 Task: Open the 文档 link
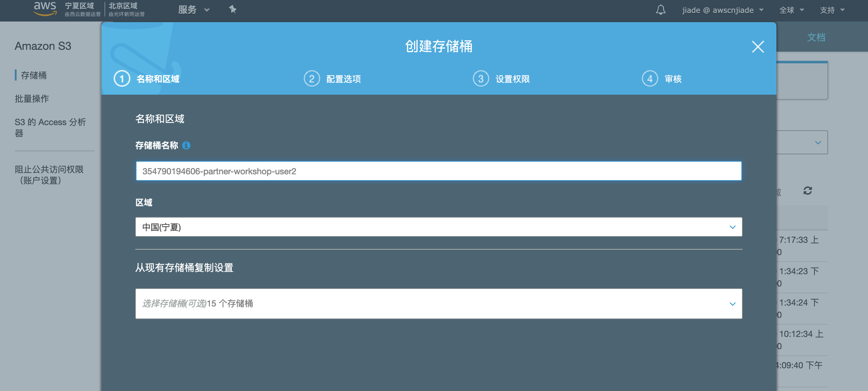pos(816,38)
